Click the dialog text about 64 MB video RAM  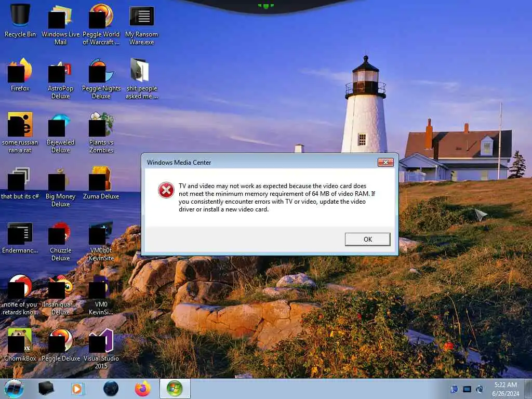pyautogui.click(x=277, y=197)
